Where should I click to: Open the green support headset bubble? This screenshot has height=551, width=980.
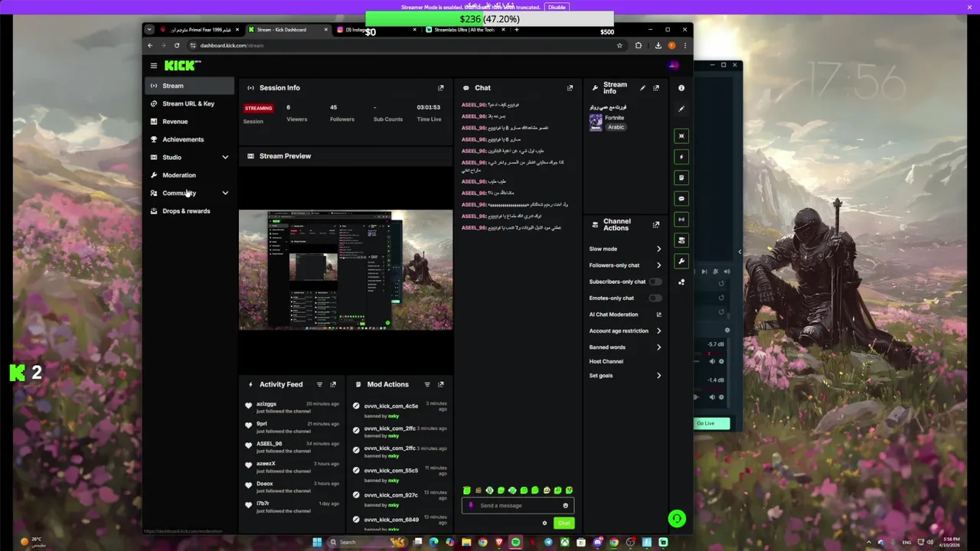tap(677, 519)
